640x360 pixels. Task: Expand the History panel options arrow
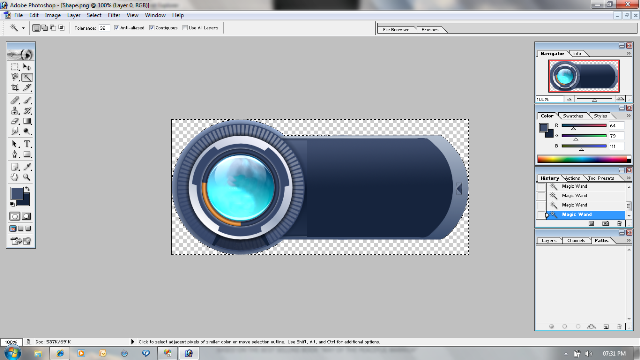629,178
